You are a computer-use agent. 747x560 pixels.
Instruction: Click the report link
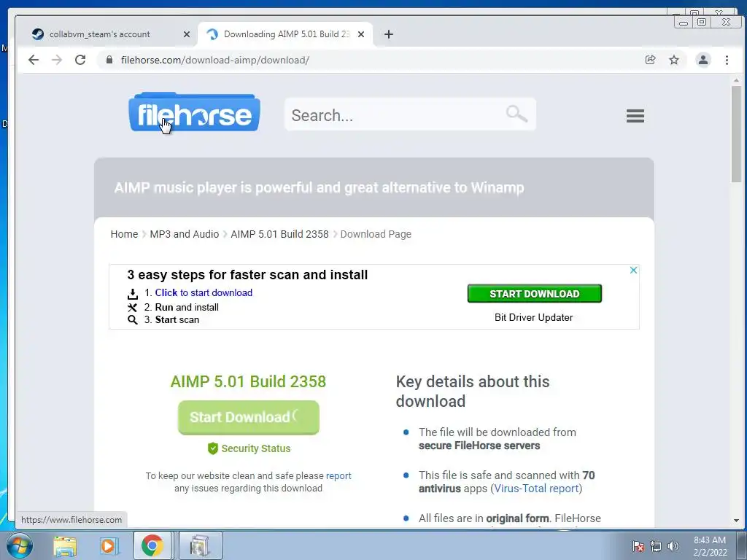[x=338, y=475]
